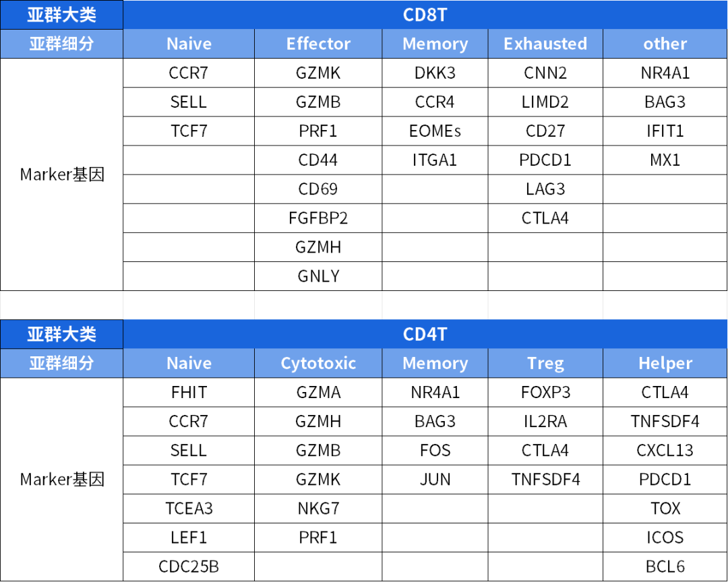Click the Cytotoxic column header
This screenshot has height=582, width=728.
click(x=318, y=363)
